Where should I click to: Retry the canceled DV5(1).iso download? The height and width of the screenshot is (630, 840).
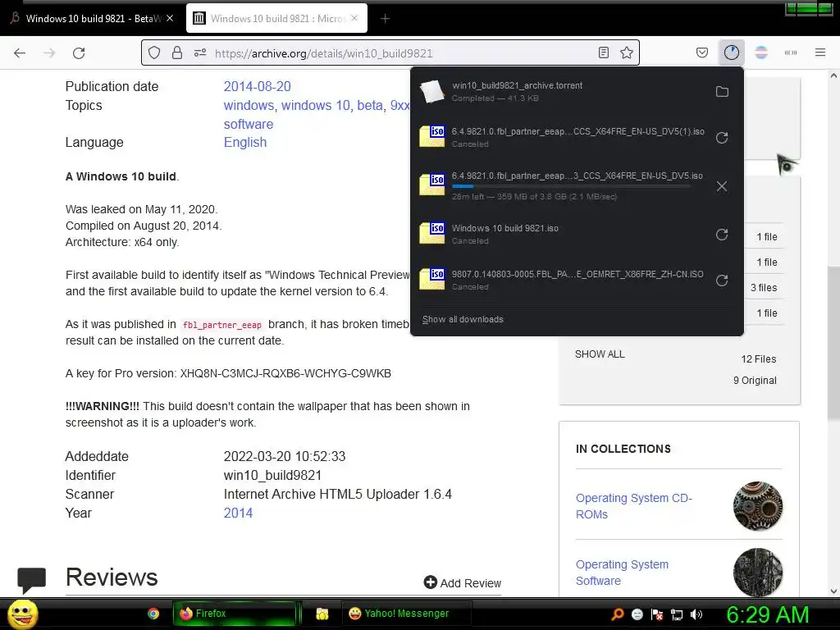coord(722,138)
